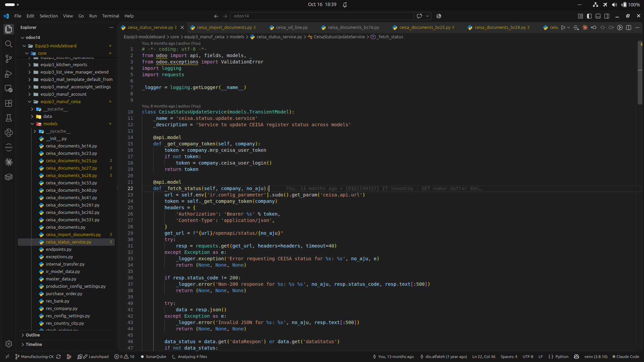Image resolution: width=644 pixels, height=362 pixels.
Task: Open the Source Control view
Action: pos(9,59)
